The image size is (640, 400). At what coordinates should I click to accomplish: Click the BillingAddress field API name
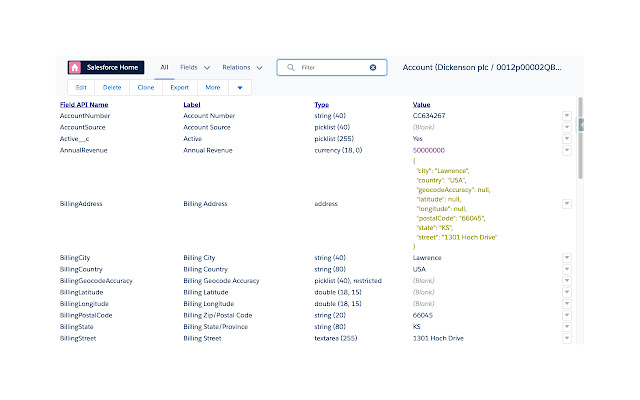81,204
